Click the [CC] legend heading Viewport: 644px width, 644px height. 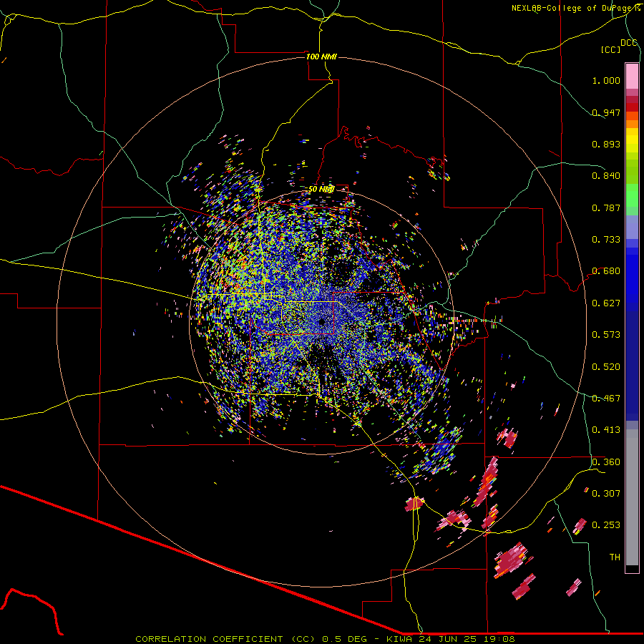click(x=610, y=49)
